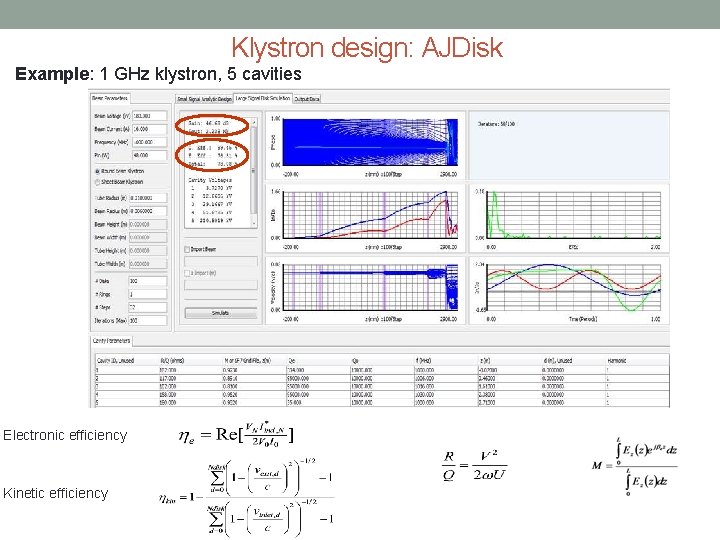The height and width of the screenshot is (540, 720).
Task: Click the # Steps input field
Action: tap(148, 307)
